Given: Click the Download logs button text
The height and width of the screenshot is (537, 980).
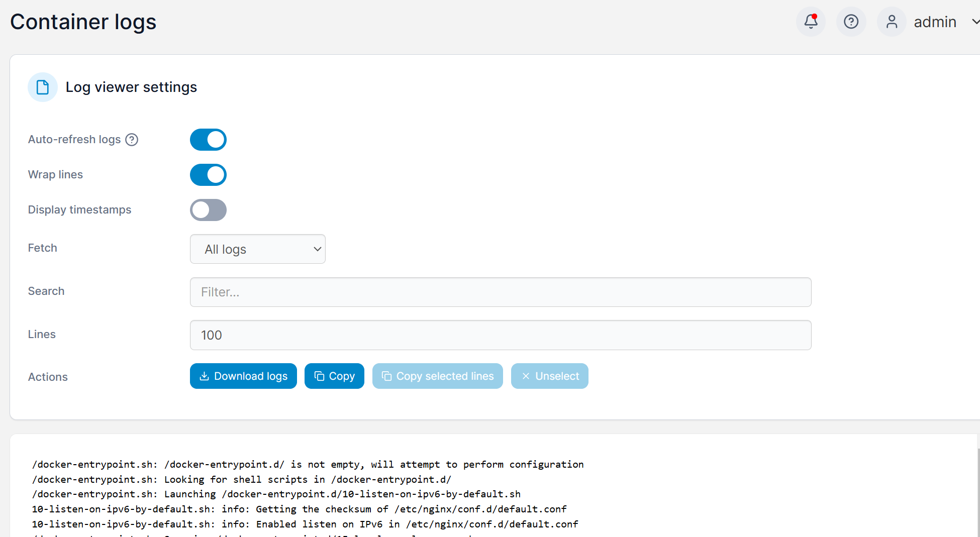Looking at the screenshot, I should tap(250, 376).
